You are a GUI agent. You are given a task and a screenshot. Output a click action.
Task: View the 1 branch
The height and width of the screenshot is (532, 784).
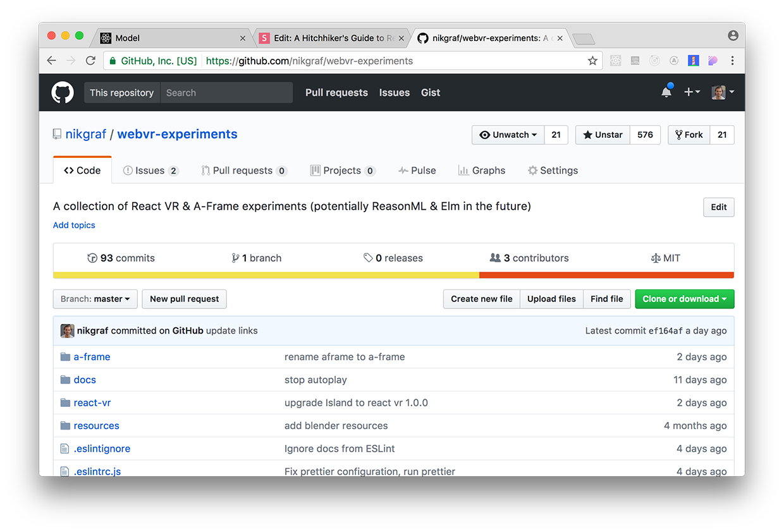tap(257, 258)
